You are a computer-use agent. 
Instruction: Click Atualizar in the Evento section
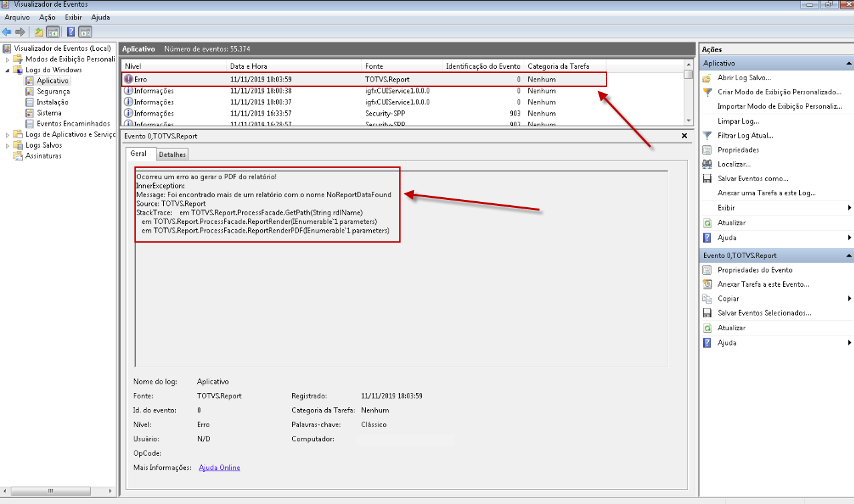732,328
